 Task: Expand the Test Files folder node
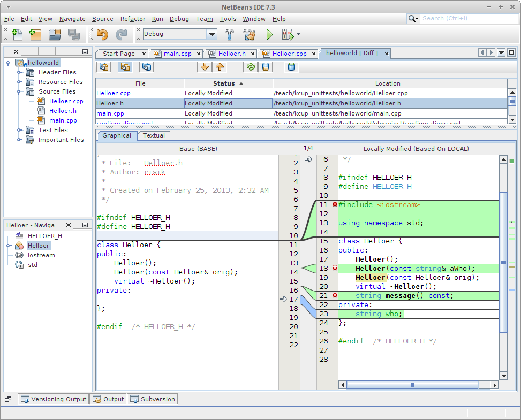pyautogui.click(x=20, y=130)
